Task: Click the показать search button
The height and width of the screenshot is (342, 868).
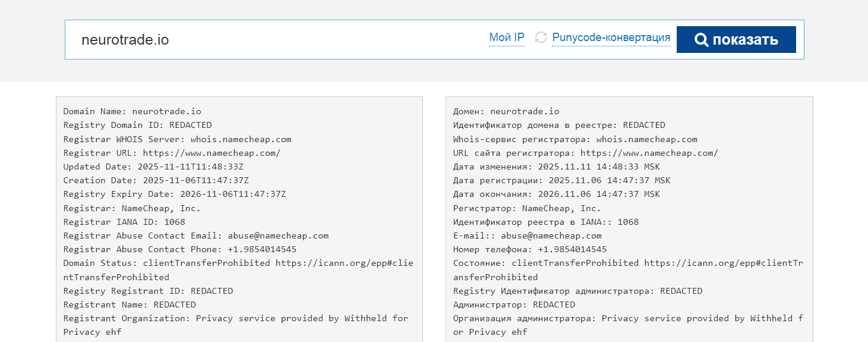Action: coord(736,40)
